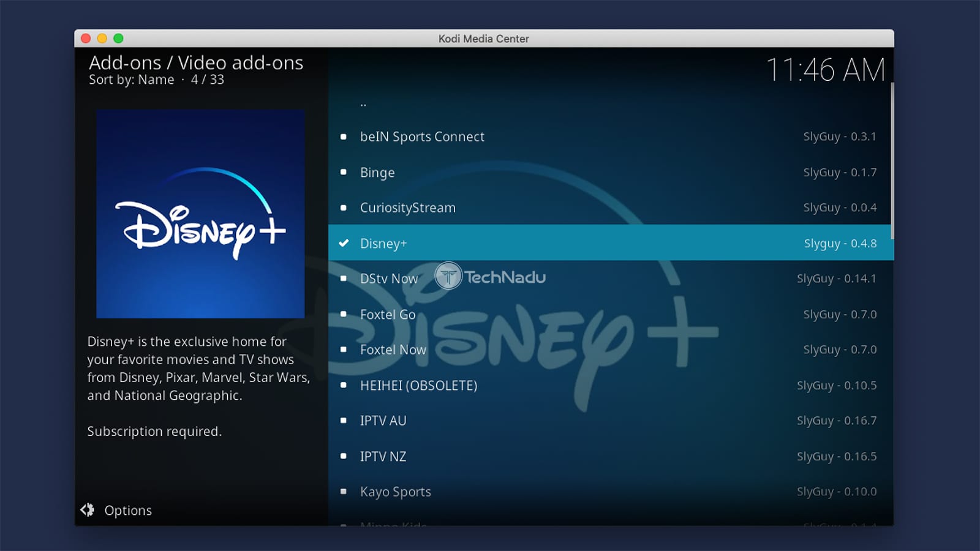This screenshot has width=980, height=551.
Task: Select the highlighted Disney+ add-on
Action: pos(611,243)
